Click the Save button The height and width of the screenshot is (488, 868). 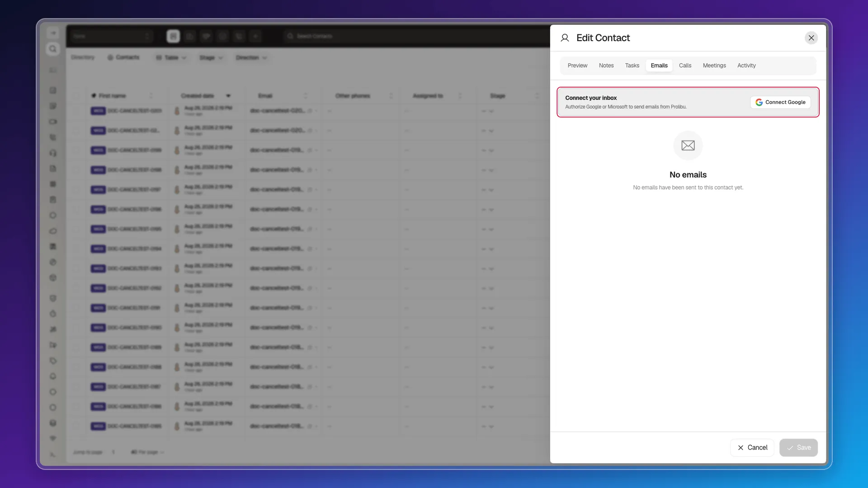pos(798,447)
